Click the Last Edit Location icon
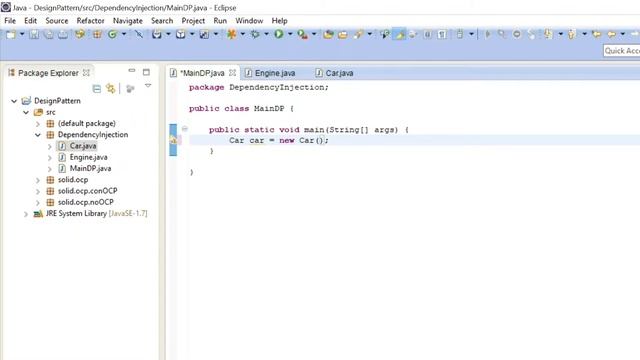640x360 pixels. (x=596, y=35)
